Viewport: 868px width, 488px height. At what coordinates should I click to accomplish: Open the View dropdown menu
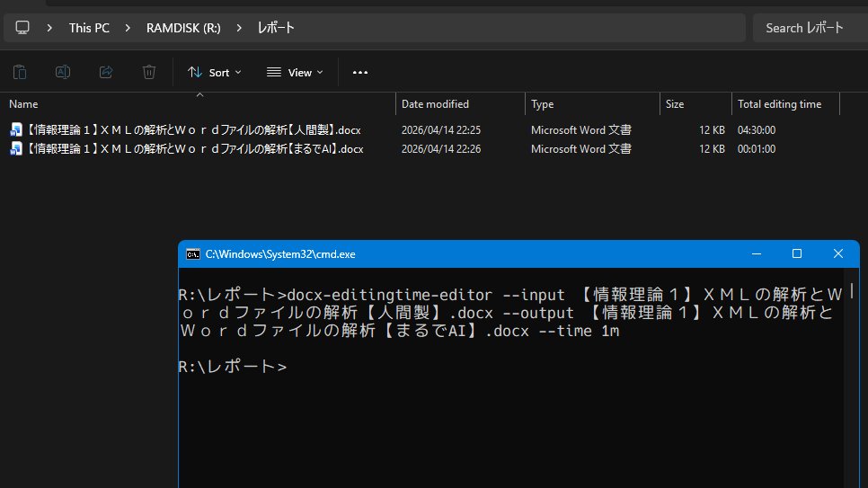[x=295, y=73]
